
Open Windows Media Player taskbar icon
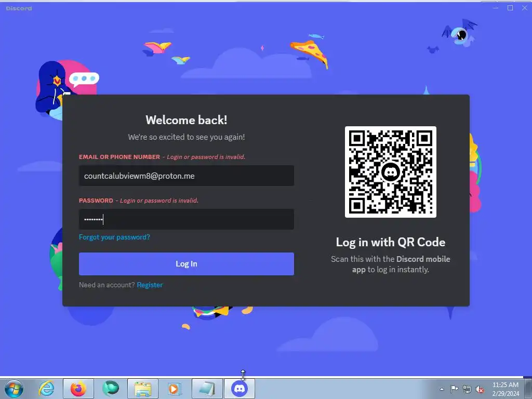(x=175, y=389)
